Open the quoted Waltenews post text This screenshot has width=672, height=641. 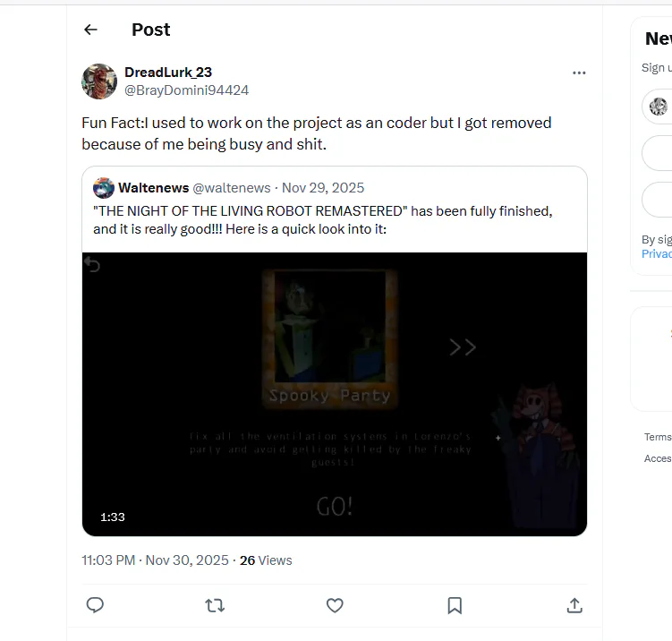[322, 219]
